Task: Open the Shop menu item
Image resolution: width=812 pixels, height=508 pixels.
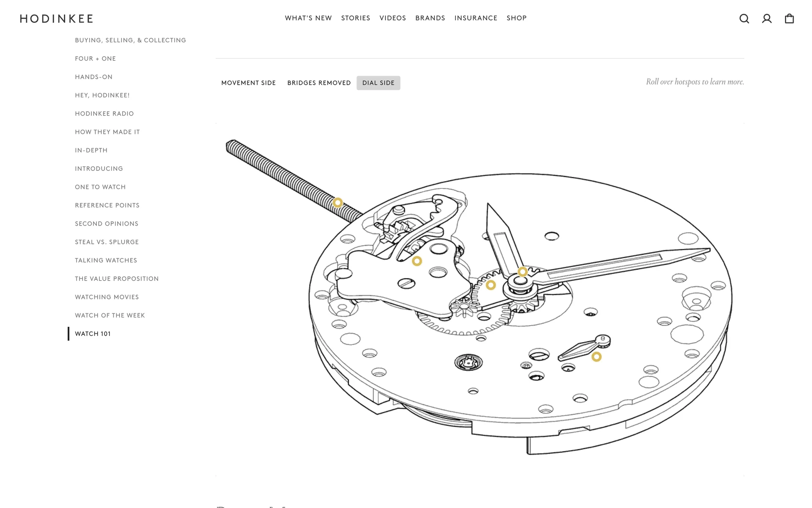Action: click(517, 18)
